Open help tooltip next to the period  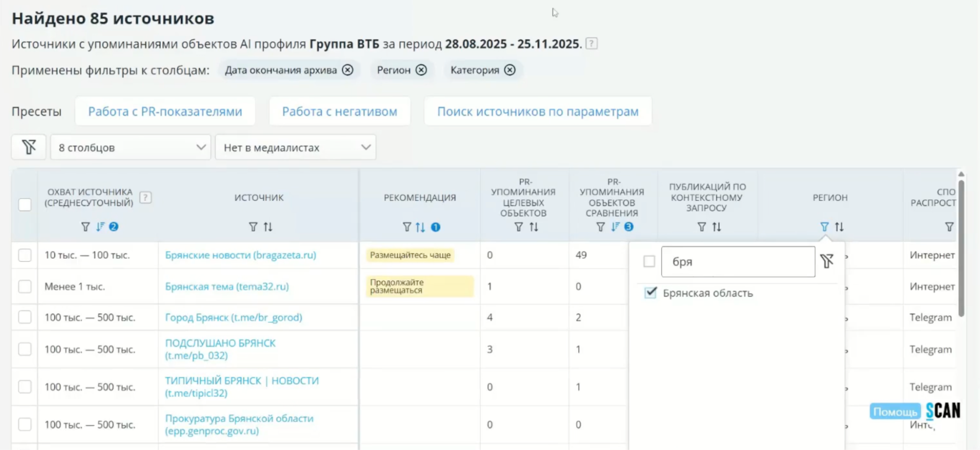(592, 44)
